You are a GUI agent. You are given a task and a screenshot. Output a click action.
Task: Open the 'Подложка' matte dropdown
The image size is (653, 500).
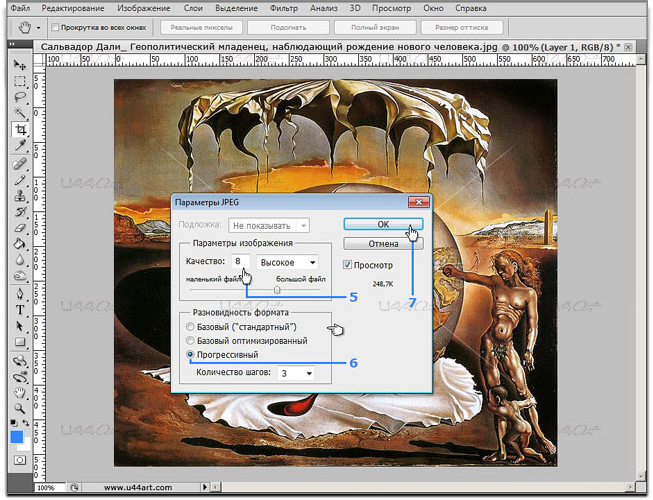(269, 226)
